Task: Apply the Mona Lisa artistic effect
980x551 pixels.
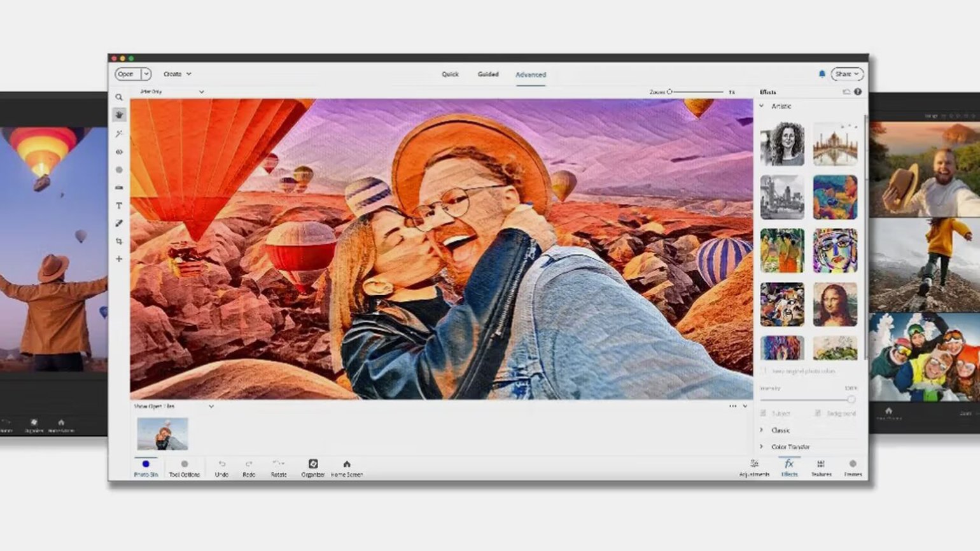Action: click(835, 305)
